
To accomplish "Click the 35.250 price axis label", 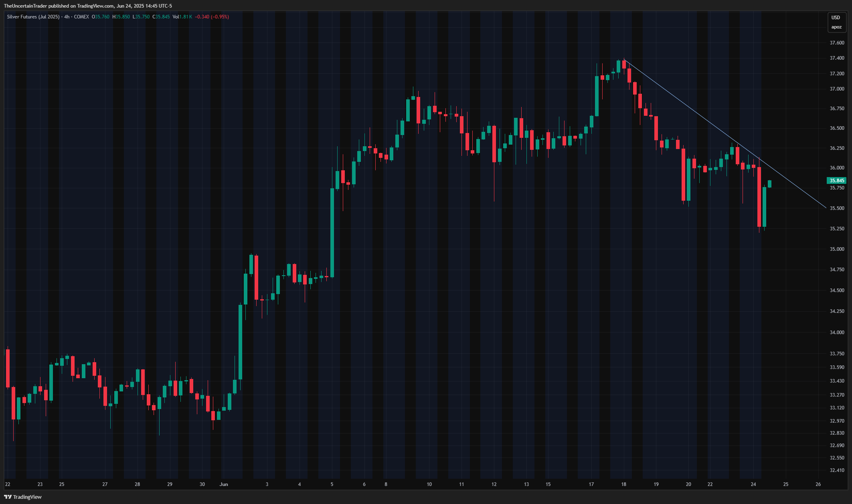I will tap(837, 229).
